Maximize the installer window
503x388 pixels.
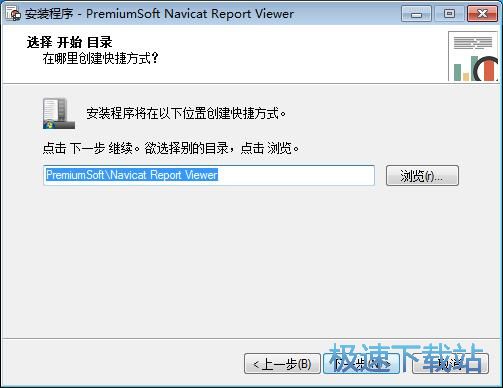(449, 14)
